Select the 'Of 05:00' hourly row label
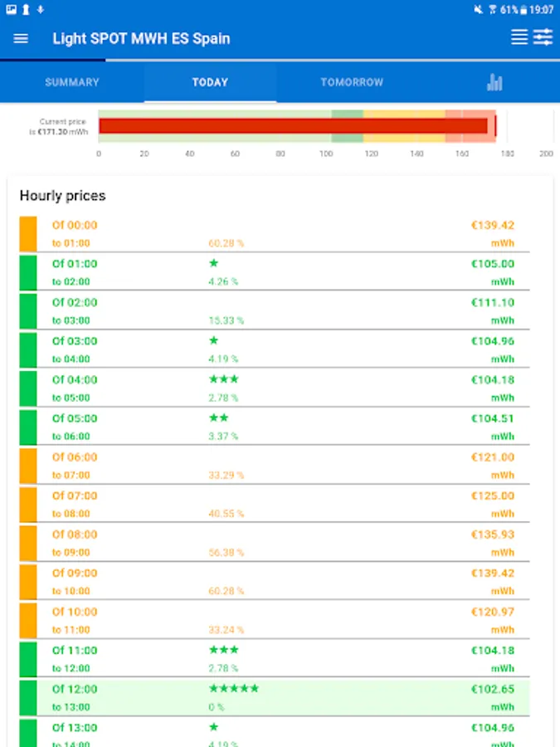 point(75,418)
